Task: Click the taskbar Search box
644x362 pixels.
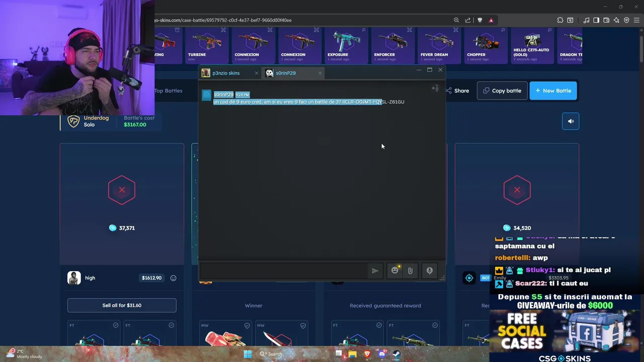Action: (x=292, y=354)
